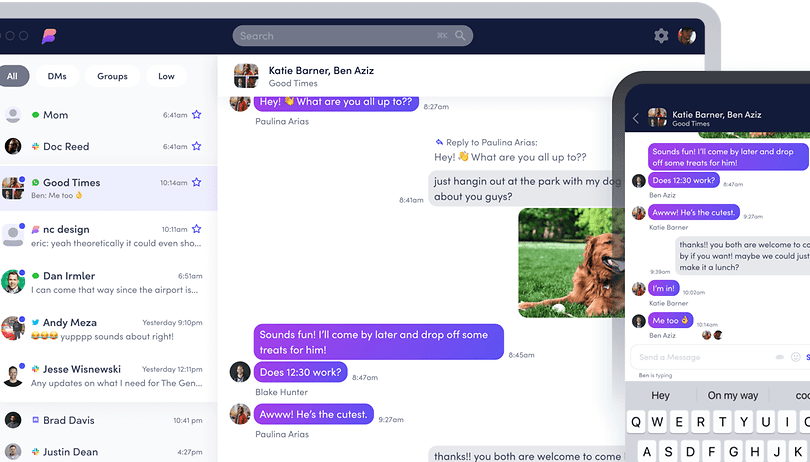Tap the 'I'm in!' bubble on the phone
This screenshot has height=462, width=810.
coord(663,288)
